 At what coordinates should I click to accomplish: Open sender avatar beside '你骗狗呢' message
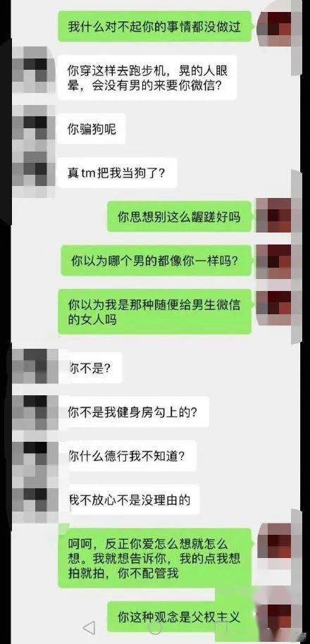tap(35, 129)
